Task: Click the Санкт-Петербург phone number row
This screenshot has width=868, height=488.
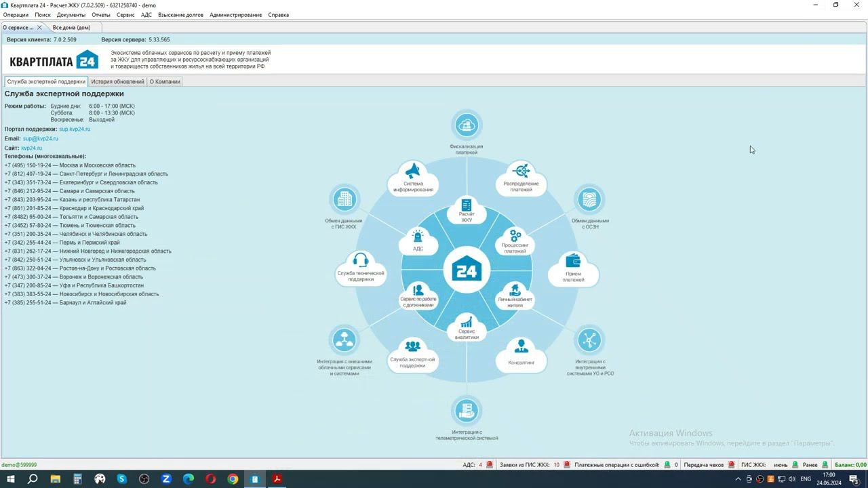Action: (86, 174)
